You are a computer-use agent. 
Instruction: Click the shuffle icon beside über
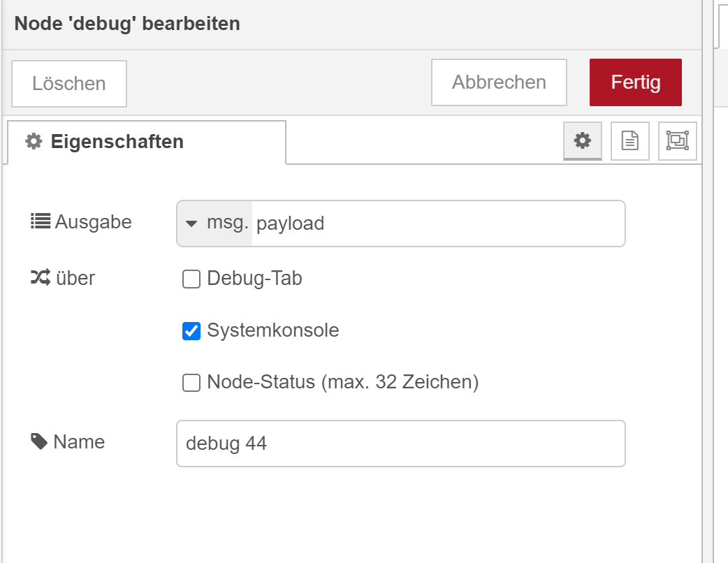[40, 278]
